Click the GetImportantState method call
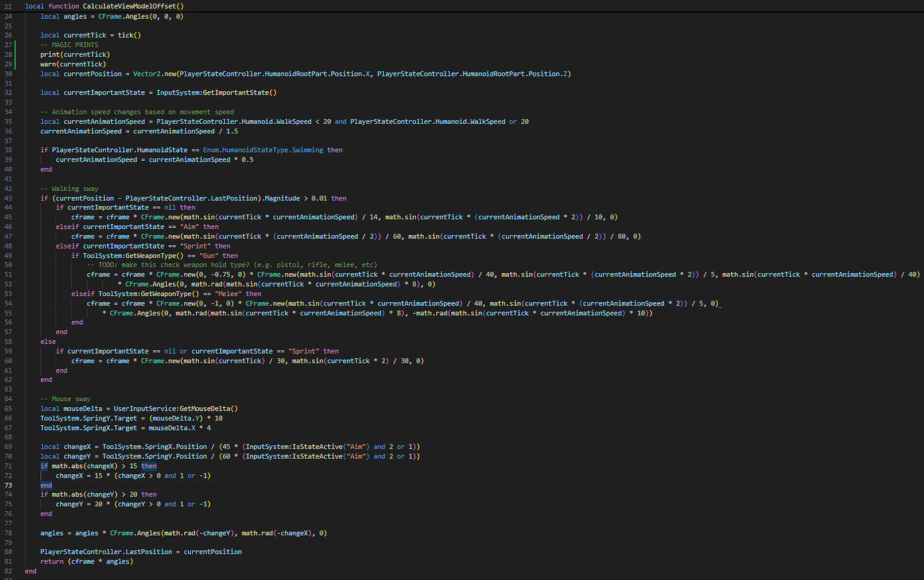 click(x=238, y=92)
